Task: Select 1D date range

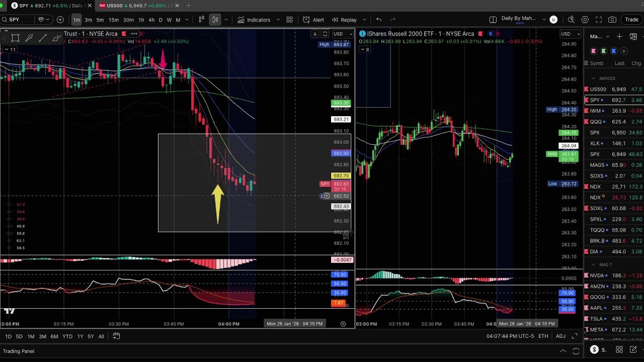Action: [8, 336]
